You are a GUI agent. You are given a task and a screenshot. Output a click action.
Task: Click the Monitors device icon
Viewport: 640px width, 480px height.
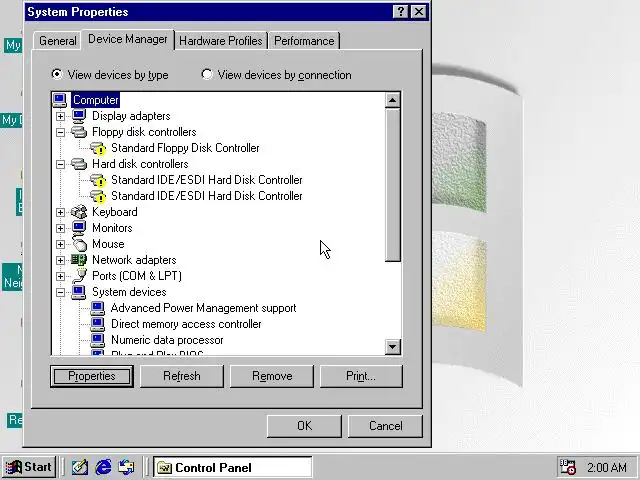click(79, 228)
